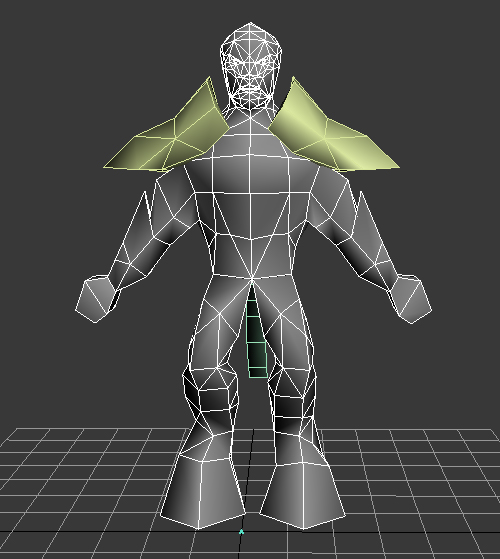Select the fist on the right side
Viewport: 500px width, 559px height.
pyautogui.click(x=411, y=299)
